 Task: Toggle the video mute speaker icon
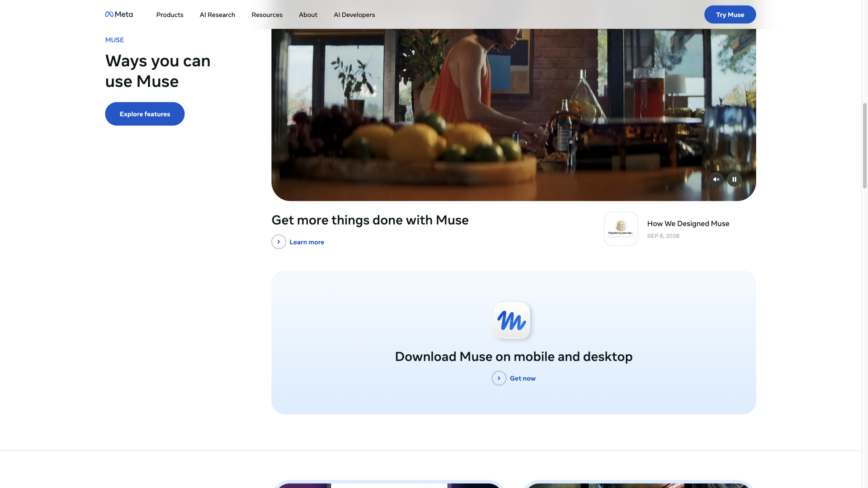click(716, 179)
